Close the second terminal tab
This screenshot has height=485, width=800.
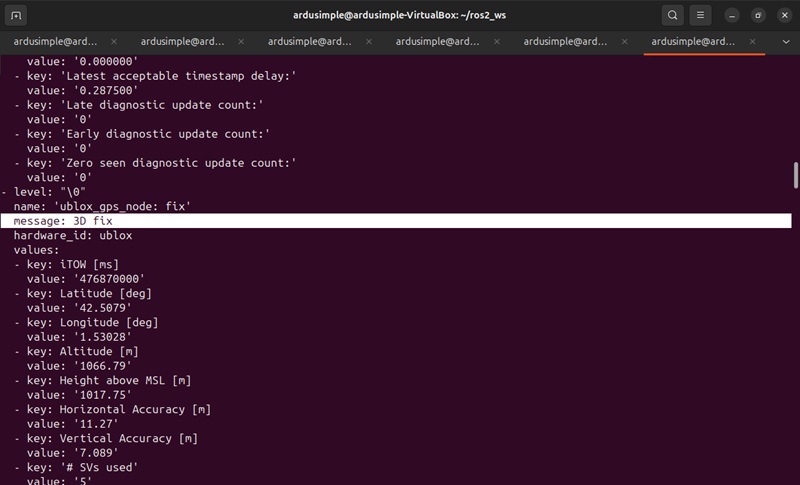[241, 42]
